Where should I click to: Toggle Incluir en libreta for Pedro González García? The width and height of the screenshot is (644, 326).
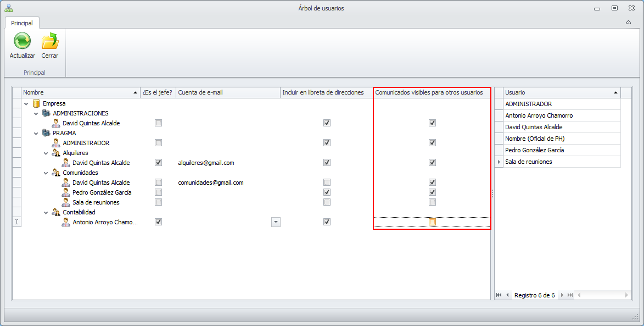click(x=327, y=192)
